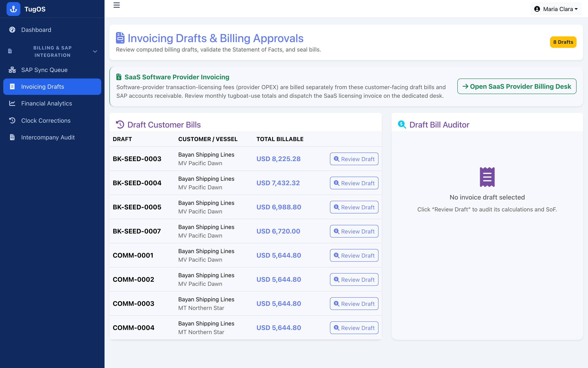588x368 pixels.
Task: Click the Invoicing Drafts receipt icon
Action: (x=12, y=87)
